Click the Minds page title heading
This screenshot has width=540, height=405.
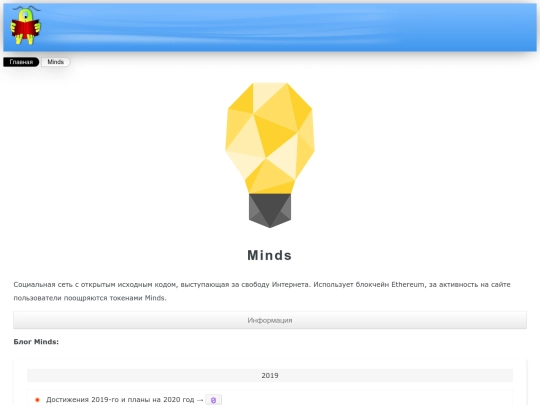[270, 255]
